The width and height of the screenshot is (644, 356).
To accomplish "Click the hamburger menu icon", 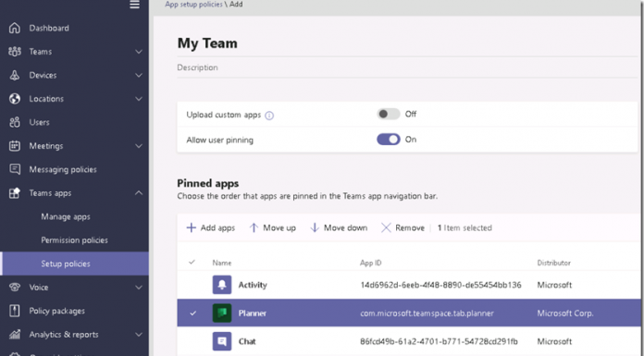I will click(x=134, y=5).
